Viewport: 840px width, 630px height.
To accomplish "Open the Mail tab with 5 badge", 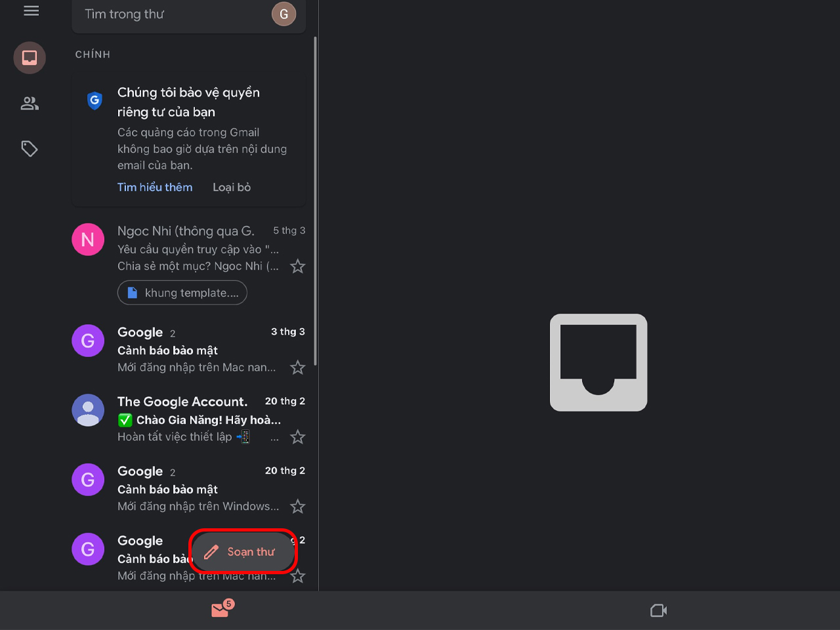I will pyautogui.click(x=222, y=609).
